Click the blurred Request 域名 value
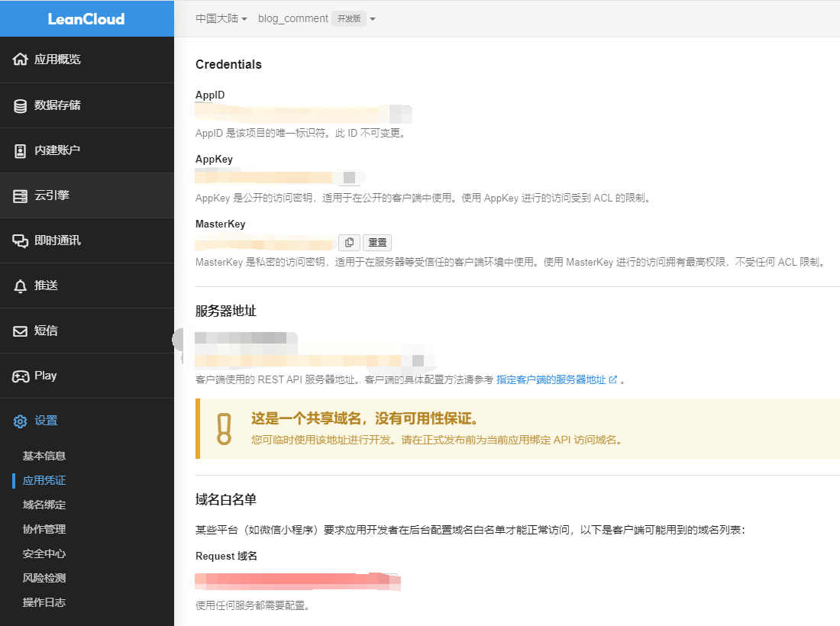 point(298,582)
